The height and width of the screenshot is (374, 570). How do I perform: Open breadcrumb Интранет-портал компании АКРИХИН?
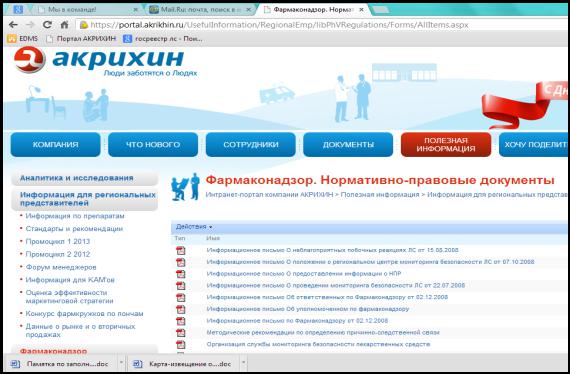(x=269, y=194)
